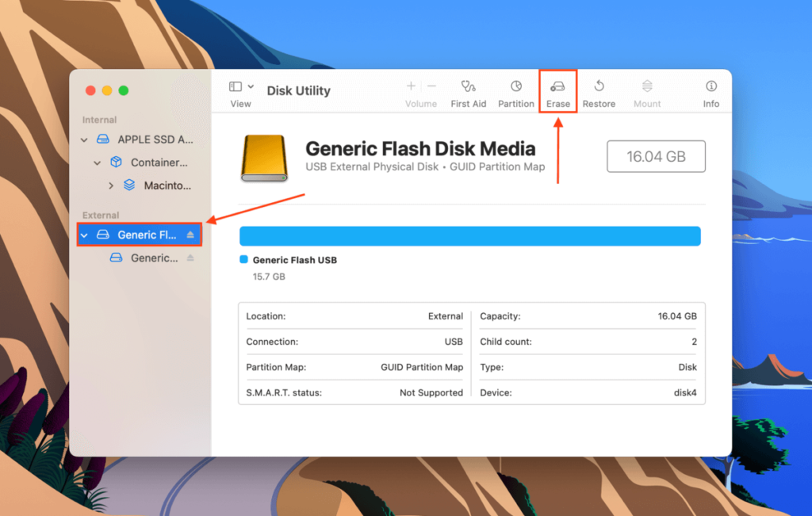The height and width of the screenshot is (516, 812).
Task: Click the blue Generic Flash USB legend swatch
Action: click(243, 259)
